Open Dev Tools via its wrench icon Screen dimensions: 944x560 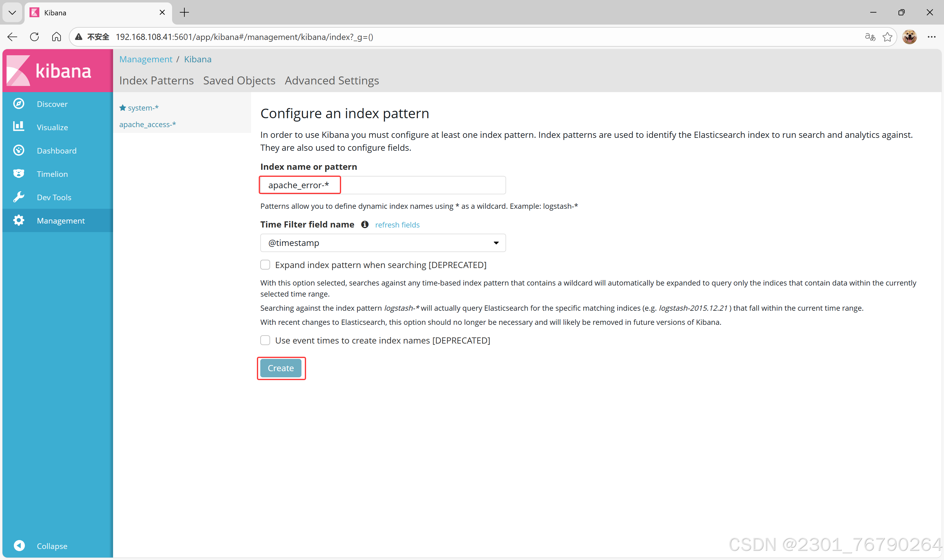pyautogui.click(x=18, y=197)
